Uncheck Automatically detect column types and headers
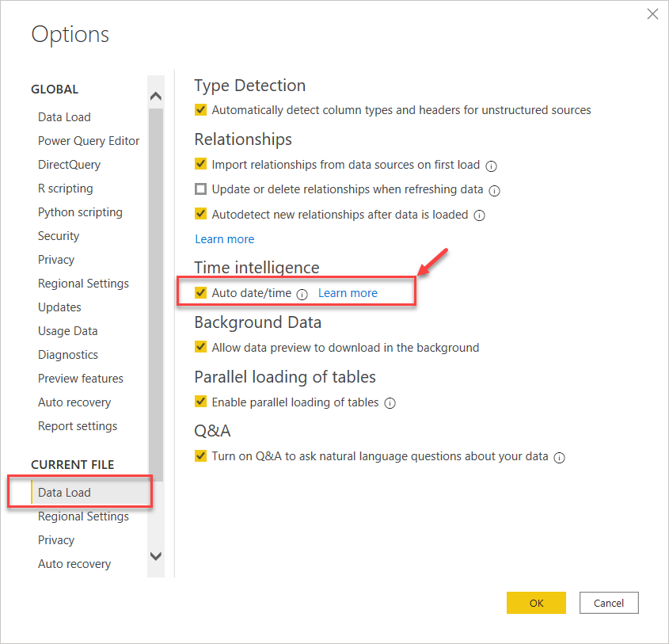Viewport: 669px width, 644px height. click(x=201, y=110)
